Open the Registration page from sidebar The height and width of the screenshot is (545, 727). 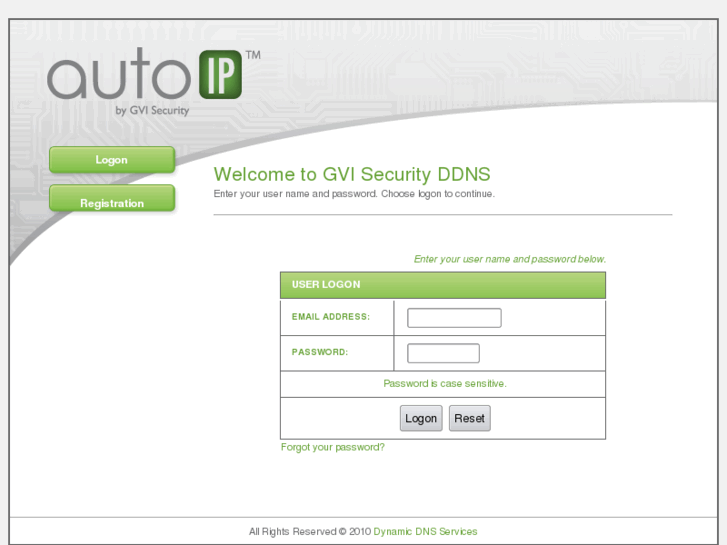pos(112,199)
